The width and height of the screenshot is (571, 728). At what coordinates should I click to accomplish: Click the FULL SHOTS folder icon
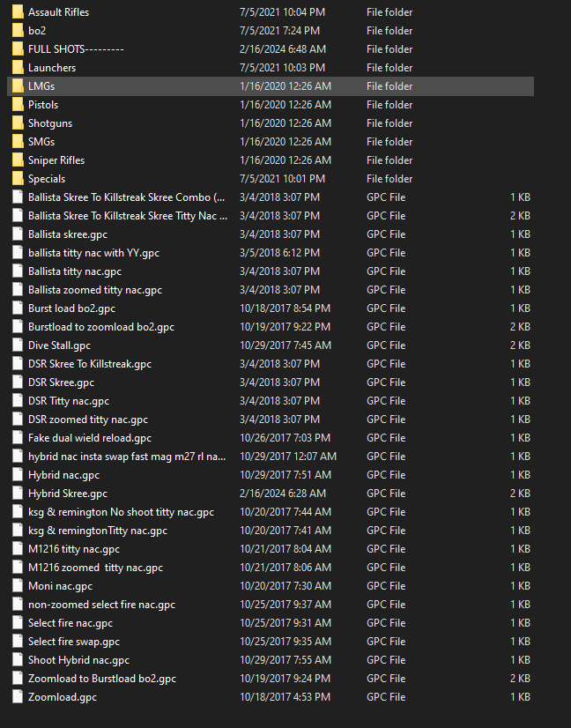[x=18, y=49]
